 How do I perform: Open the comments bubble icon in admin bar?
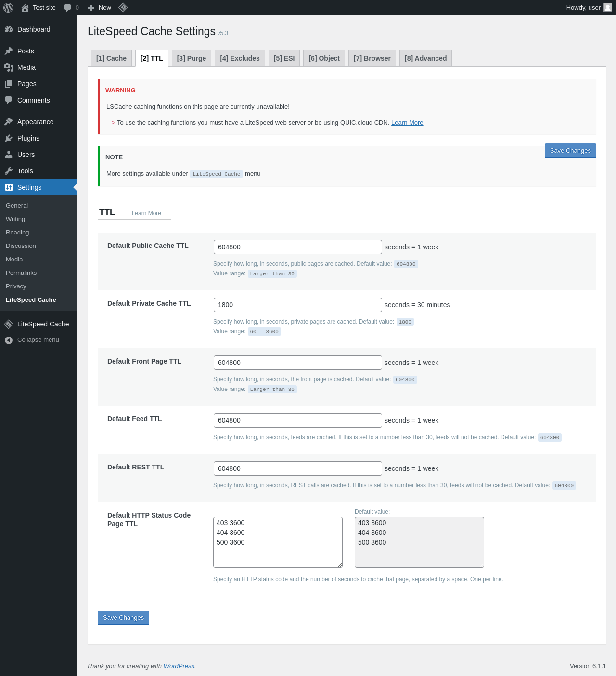point(67,8)
